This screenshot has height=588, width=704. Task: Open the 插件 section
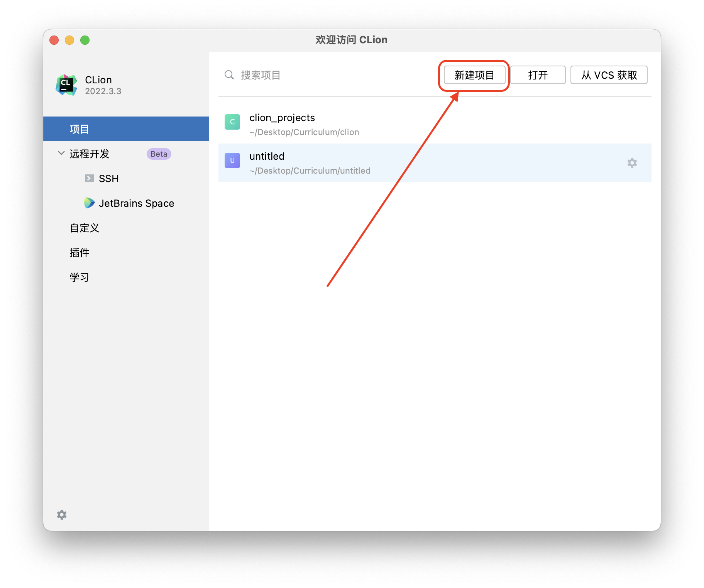tap(79, 252)
